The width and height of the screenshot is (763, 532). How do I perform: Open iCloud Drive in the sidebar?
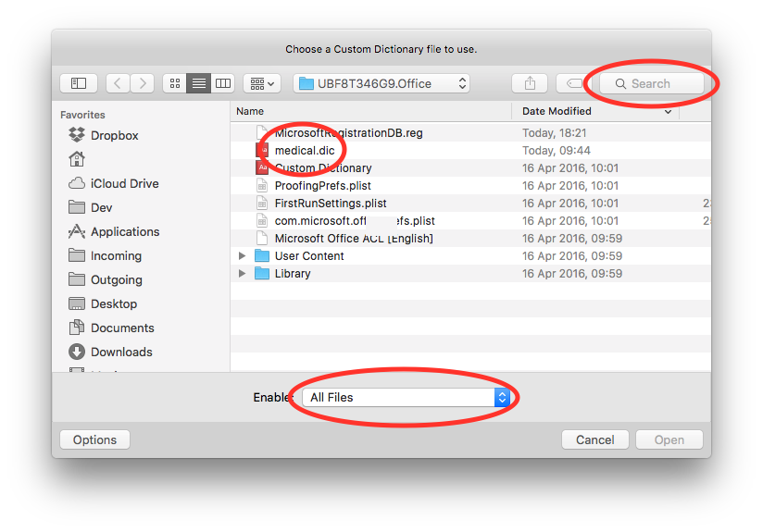coord(113,183)
